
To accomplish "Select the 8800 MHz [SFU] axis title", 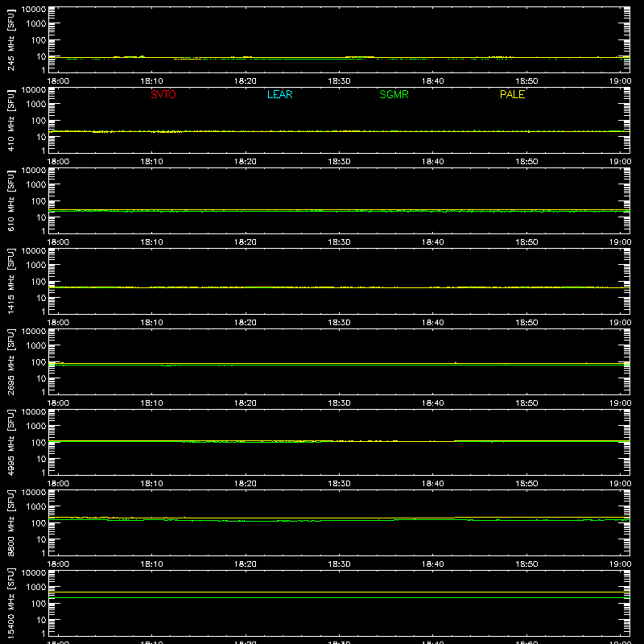I will (x=10, y=522).
